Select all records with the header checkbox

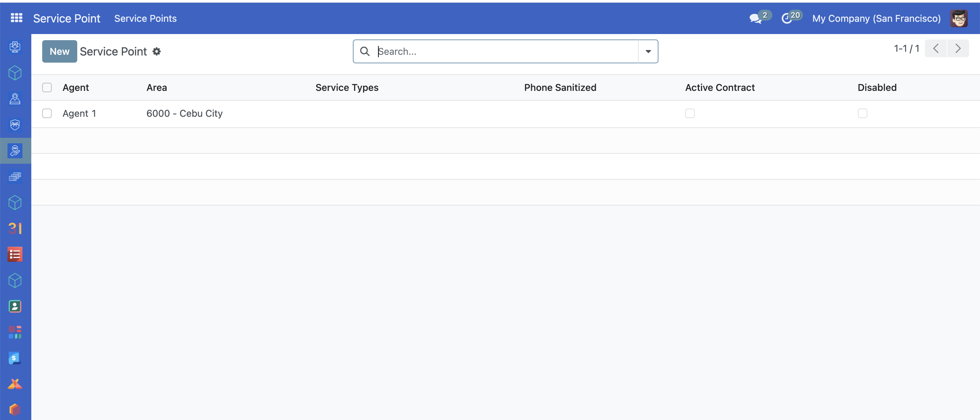(47, 87)
